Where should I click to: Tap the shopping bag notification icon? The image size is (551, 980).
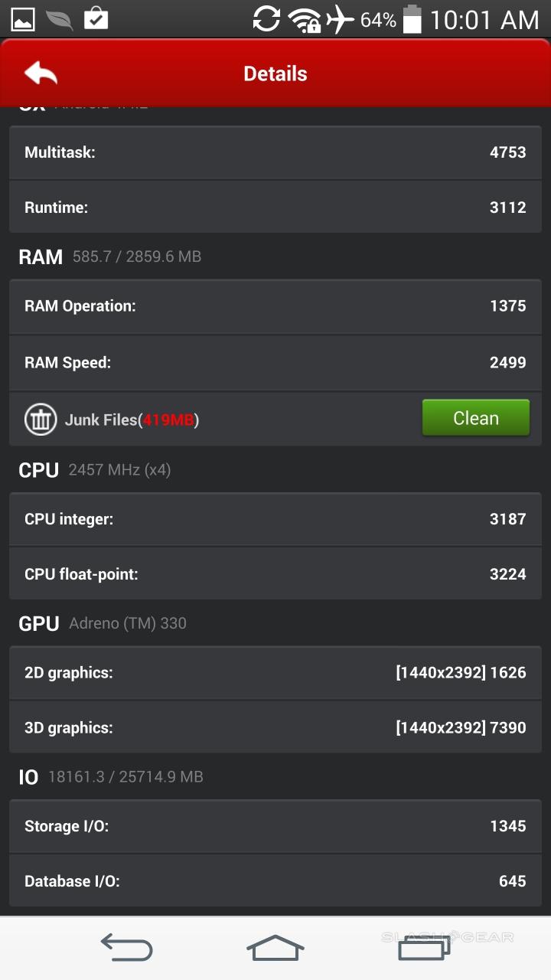96,19
